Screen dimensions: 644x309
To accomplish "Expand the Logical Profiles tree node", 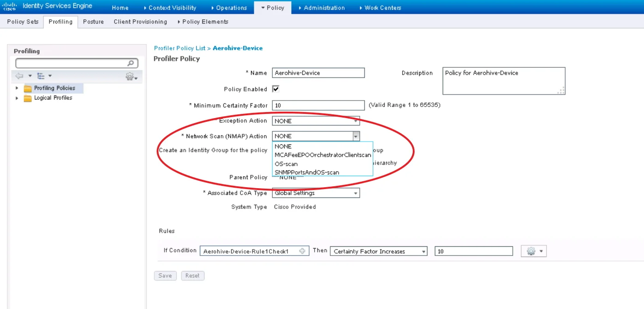I will pyautogui.click(x=17, y=98).
